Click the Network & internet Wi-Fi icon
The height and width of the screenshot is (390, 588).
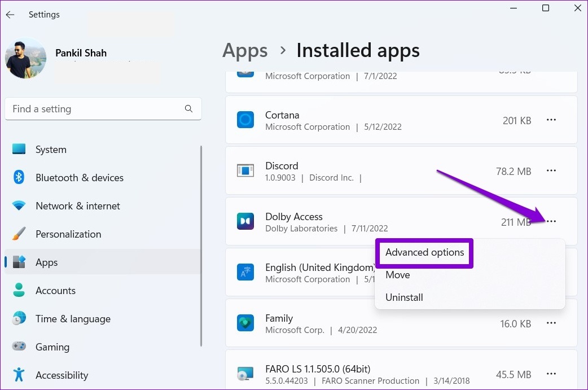click(x=19, y=206)
